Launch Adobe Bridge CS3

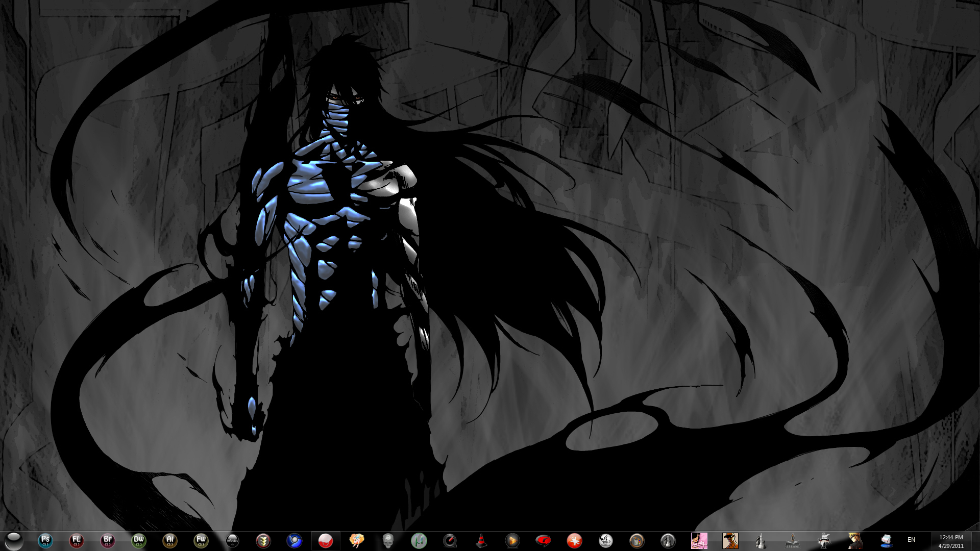108,540
